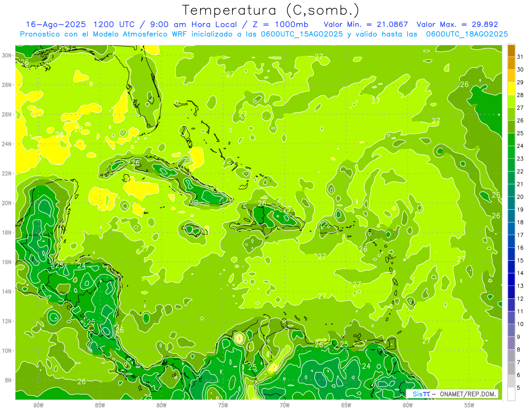Click the white legend swatch below 5
The height and width of the screenshot is (411, 532).
tap(511, 394)
